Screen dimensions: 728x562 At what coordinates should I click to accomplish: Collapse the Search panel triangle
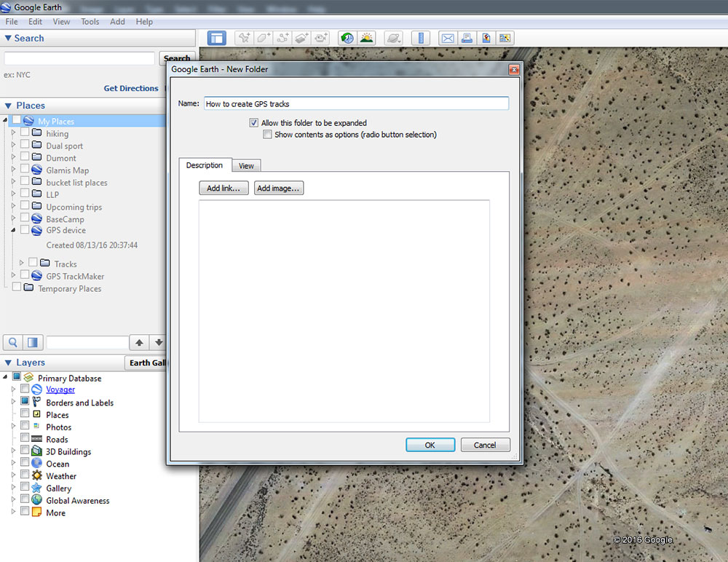(x=8, y=38)
